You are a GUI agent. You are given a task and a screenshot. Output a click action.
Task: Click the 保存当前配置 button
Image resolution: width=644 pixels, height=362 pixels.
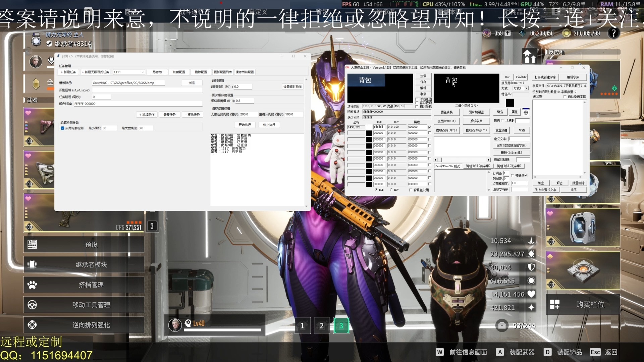tap(245, 72)
